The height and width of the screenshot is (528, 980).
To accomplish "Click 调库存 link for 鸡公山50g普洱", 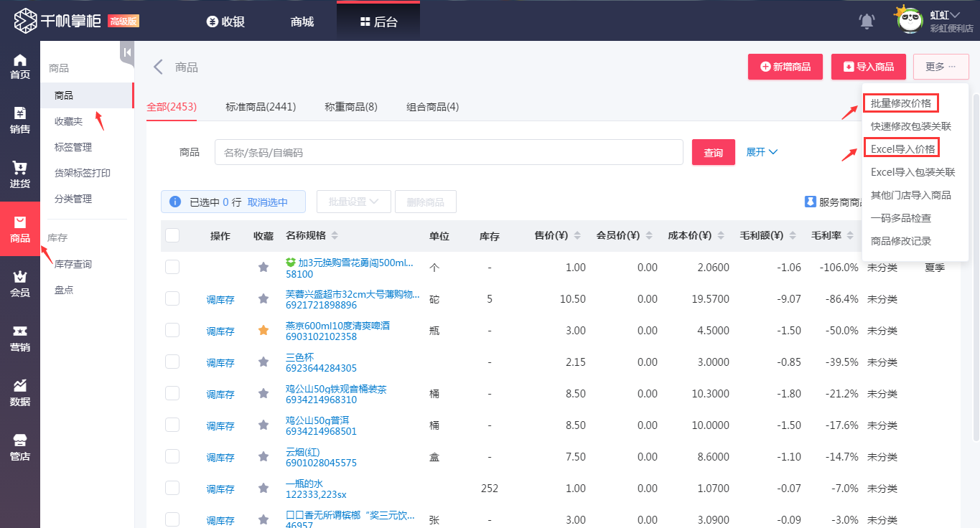I will (220, 425).
